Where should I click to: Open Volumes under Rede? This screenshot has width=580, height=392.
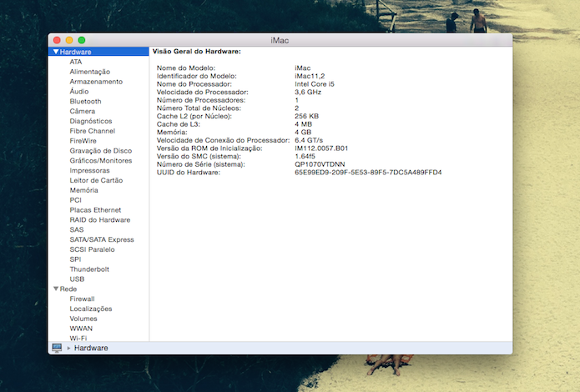coord(83,319)
